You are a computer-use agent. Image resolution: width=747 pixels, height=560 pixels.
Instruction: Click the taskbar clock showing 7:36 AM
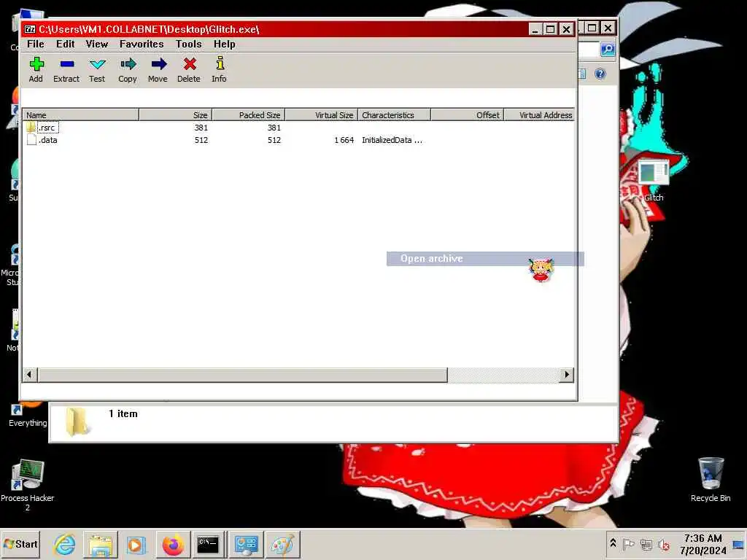(x=703, y=544)
